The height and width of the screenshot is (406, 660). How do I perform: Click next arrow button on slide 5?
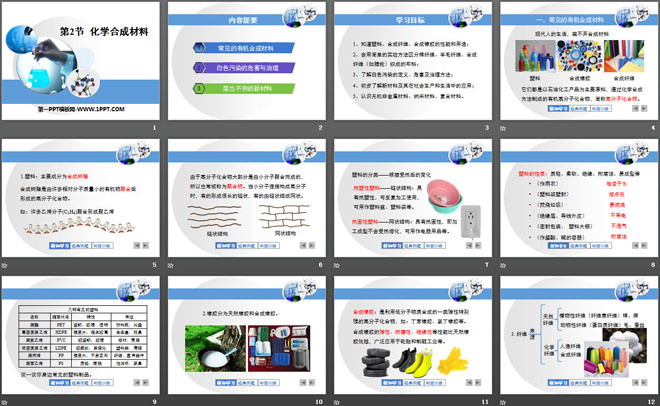145,245
